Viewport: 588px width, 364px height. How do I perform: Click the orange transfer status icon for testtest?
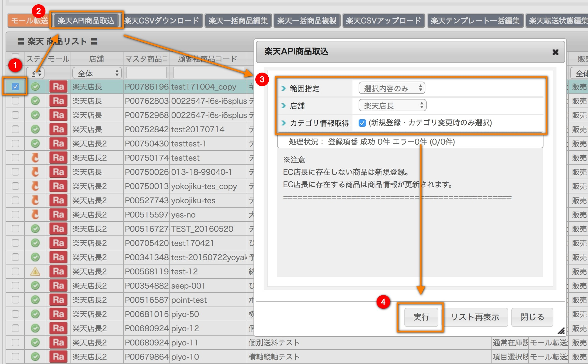(35, 158)
